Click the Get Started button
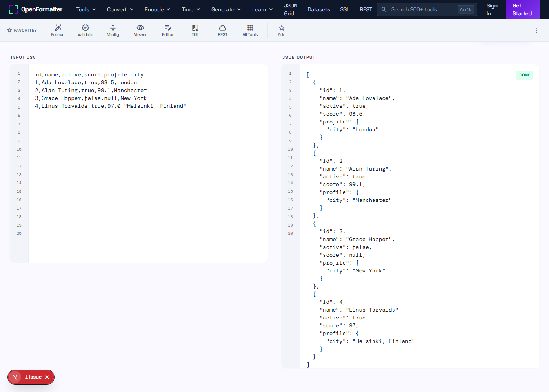This screenshot has height=392, width=549. [523, 9]
